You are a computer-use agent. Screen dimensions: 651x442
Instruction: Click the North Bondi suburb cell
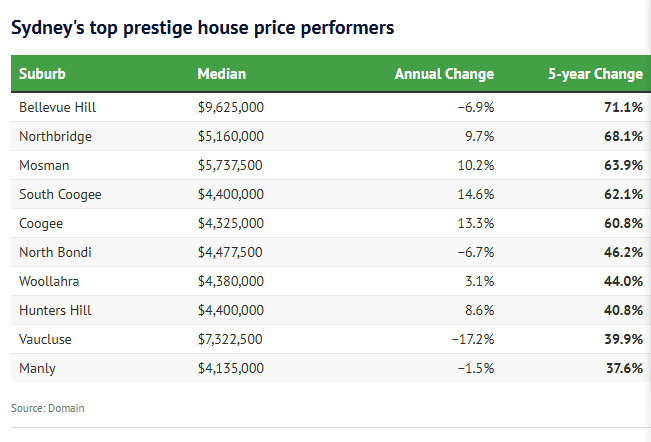55,252
